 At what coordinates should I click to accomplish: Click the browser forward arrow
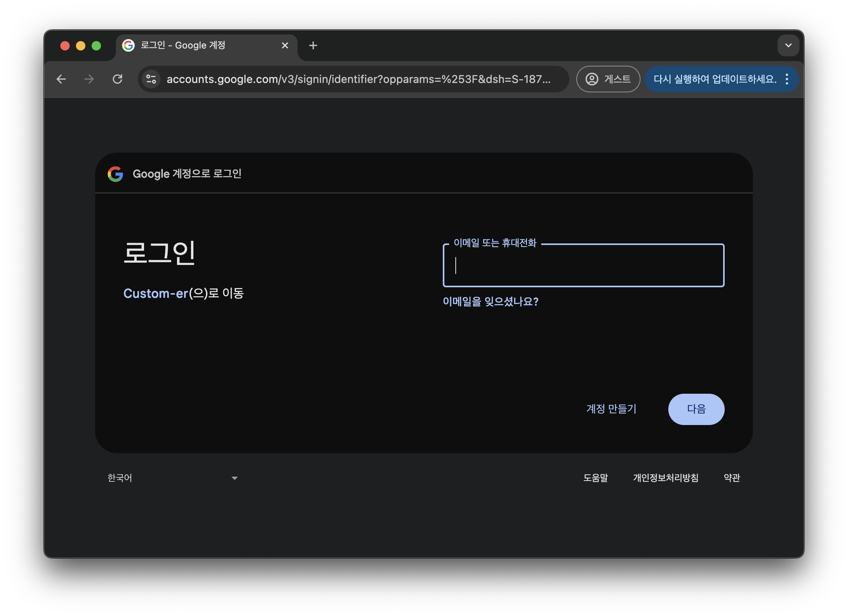pyautogui.click(x=89, y=79)
